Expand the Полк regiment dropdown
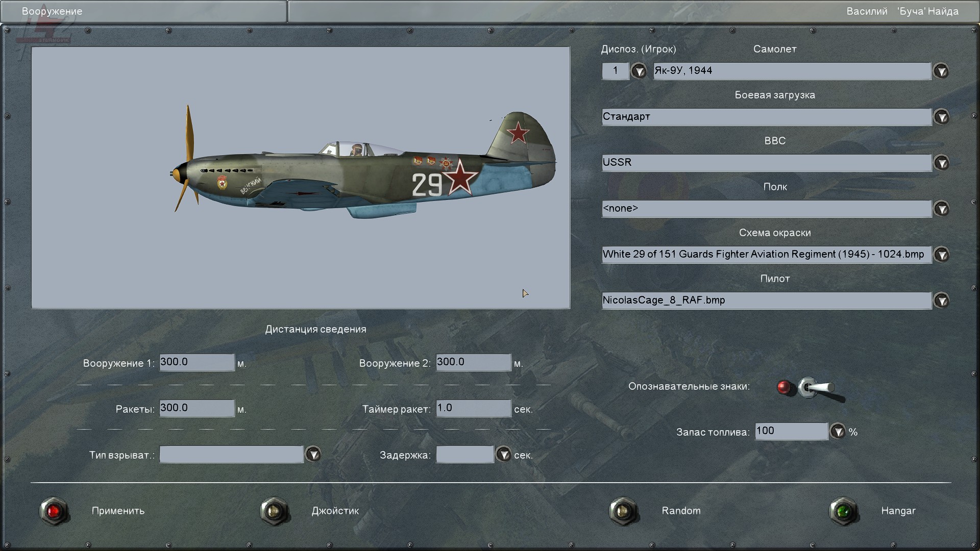The width and height of the screenshot is (980, 551). pyautogui.click(x=941, y=209)
